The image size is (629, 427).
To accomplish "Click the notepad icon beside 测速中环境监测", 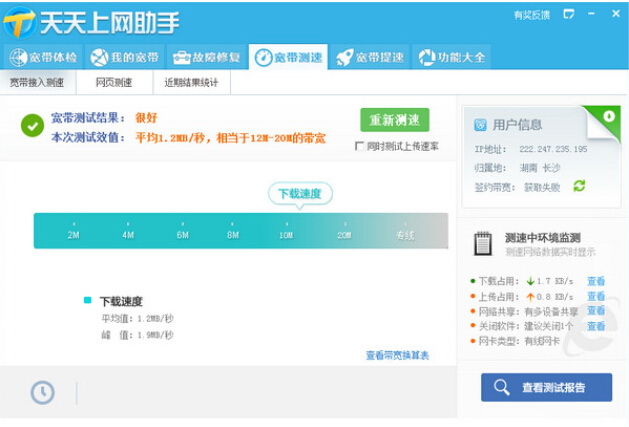I will pyautogui.click(x=483, y=244).
